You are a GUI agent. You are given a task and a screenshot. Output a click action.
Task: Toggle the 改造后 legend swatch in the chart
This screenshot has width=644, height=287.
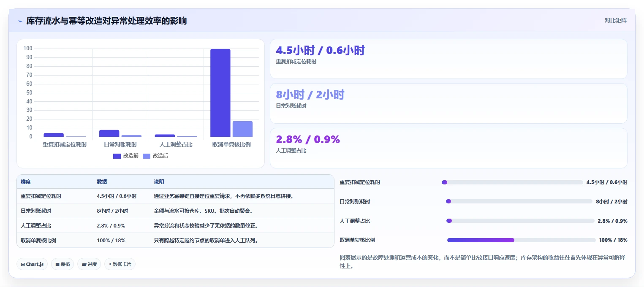coord(147,156)
